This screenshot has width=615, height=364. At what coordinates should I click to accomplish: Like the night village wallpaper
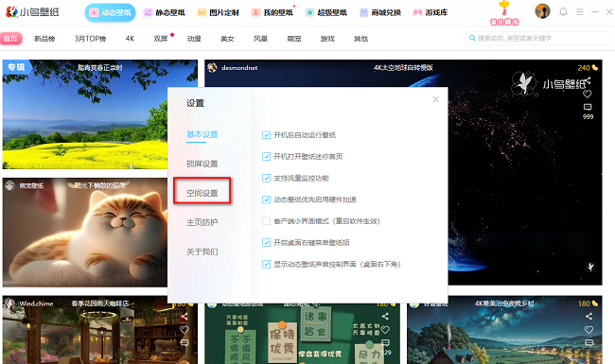click(x=589, y=330)
